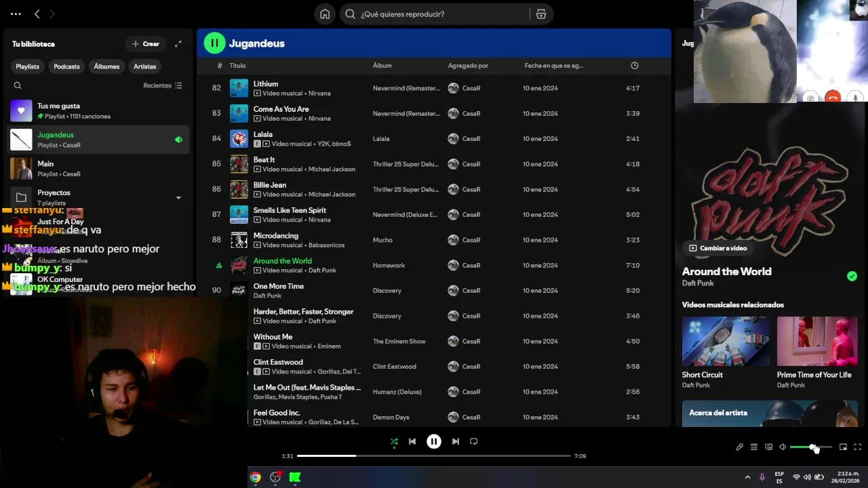
Task: Select One More Time track
Action: (x=434, y=291)
